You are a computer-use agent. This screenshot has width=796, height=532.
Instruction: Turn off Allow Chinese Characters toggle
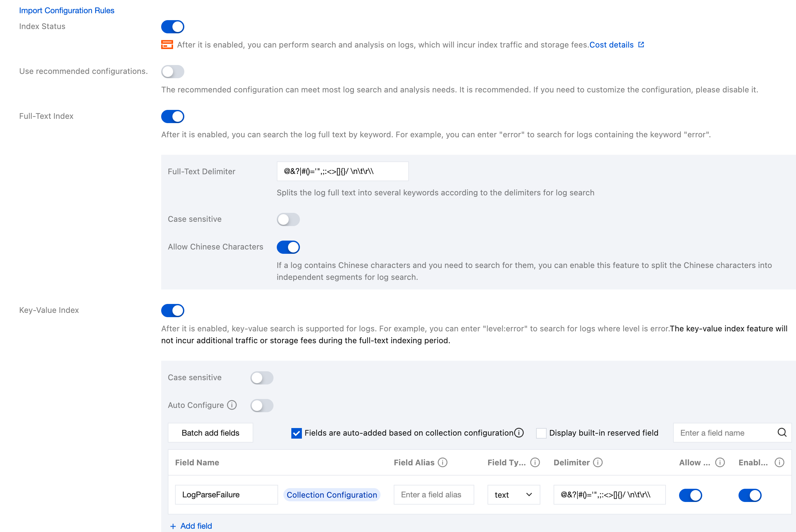pyautogui.click(x=288, y=247)
